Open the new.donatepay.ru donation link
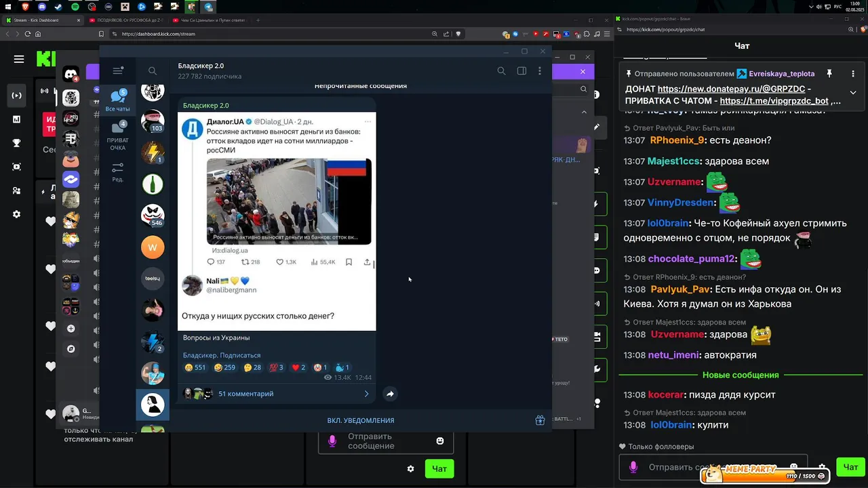 point(731,89)
